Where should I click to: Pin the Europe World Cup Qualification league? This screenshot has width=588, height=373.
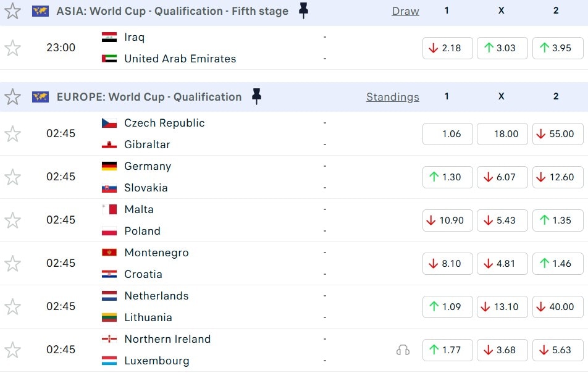[x=256, y=96]
